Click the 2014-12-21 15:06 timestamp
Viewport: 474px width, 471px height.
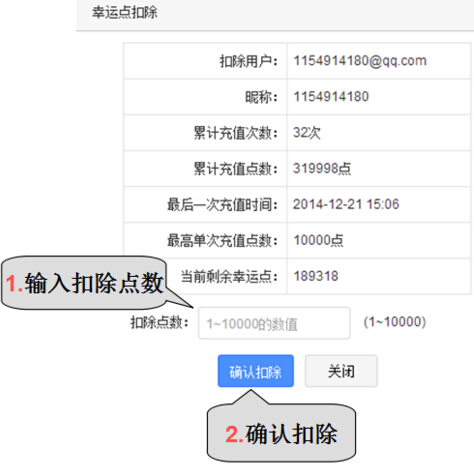[346, 204]
